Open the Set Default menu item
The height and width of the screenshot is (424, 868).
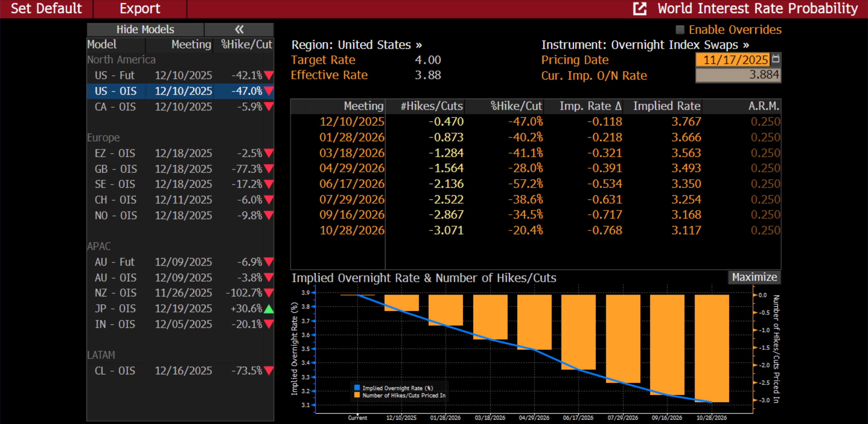pos(46,9)
